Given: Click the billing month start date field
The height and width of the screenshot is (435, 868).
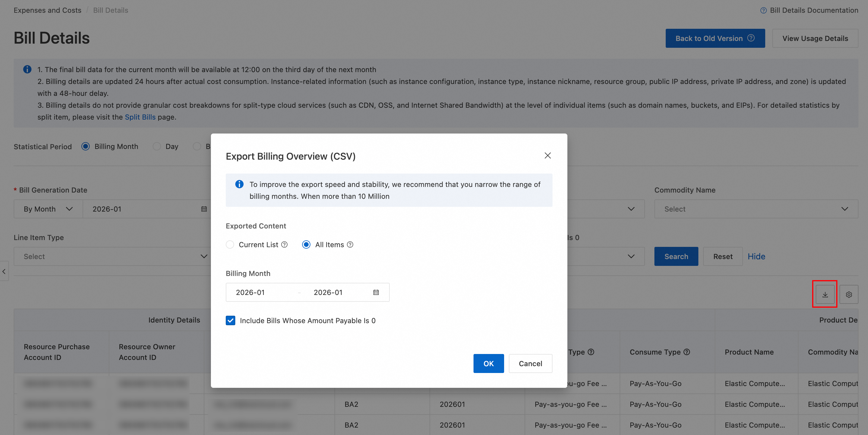Looking at the screenshot, I should click(250, 292).
